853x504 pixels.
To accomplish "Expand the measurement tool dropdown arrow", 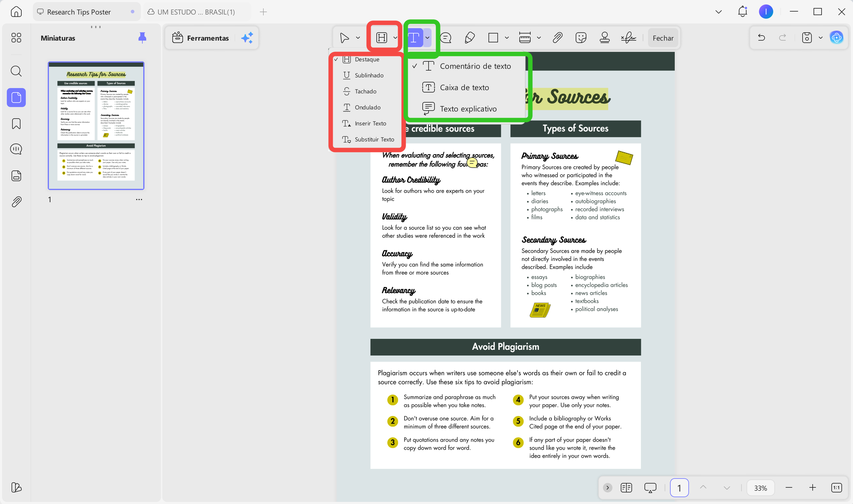I will (x=539, y=38).
